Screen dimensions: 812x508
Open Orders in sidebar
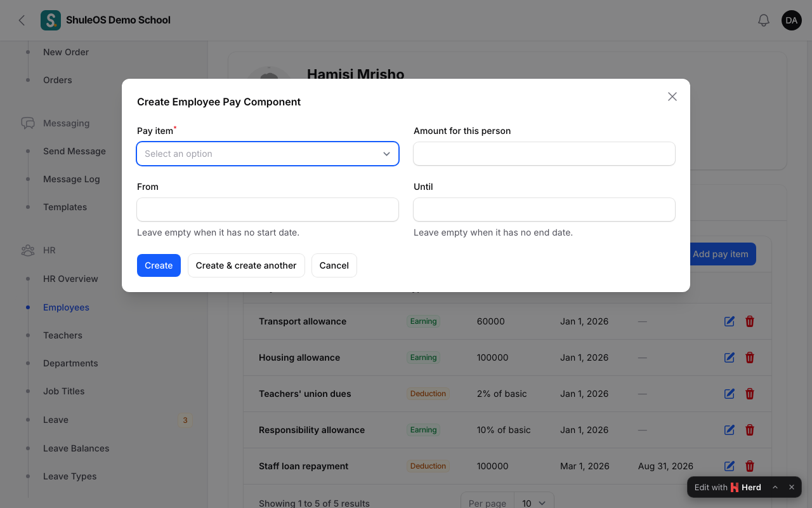point(58,80)
